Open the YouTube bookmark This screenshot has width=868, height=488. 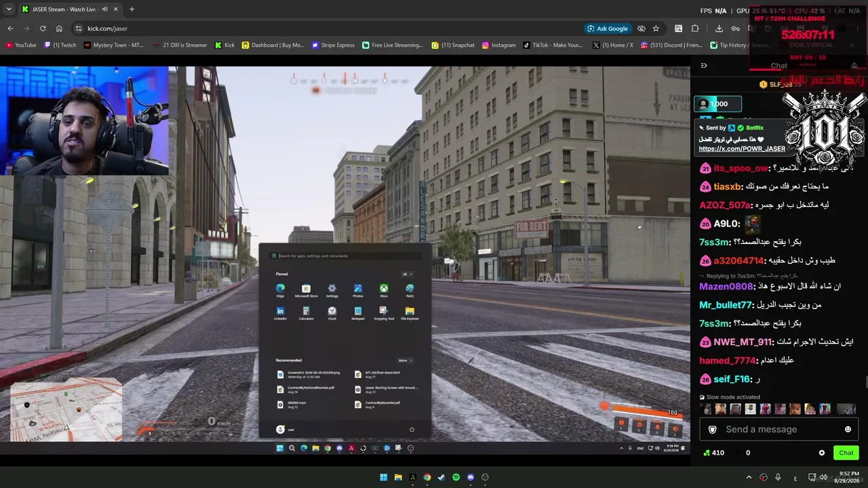(x=21, y=45)
